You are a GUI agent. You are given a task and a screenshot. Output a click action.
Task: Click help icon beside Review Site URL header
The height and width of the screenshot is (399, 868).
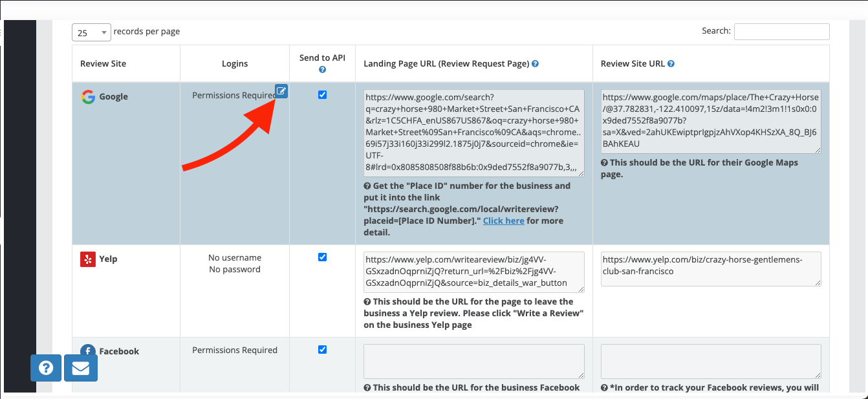click(671, 64)
